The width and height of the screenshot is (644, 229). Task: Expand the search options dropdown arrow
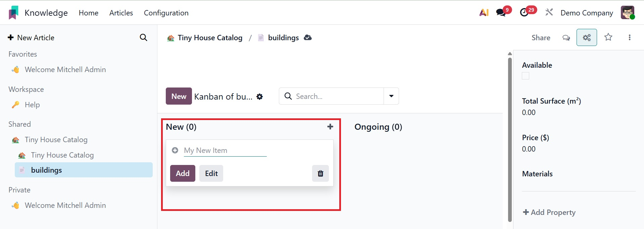[x=391, y=96]
